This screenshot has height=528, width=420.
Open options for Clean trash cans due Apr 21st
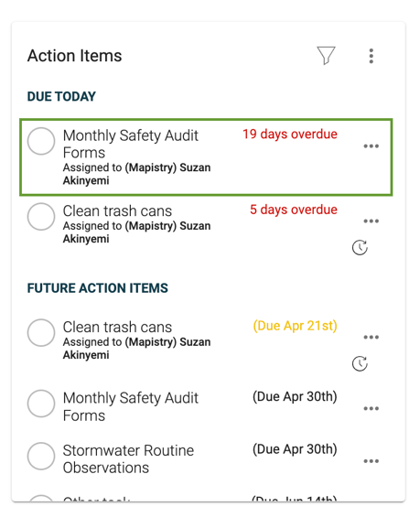(x=371, y=337)
